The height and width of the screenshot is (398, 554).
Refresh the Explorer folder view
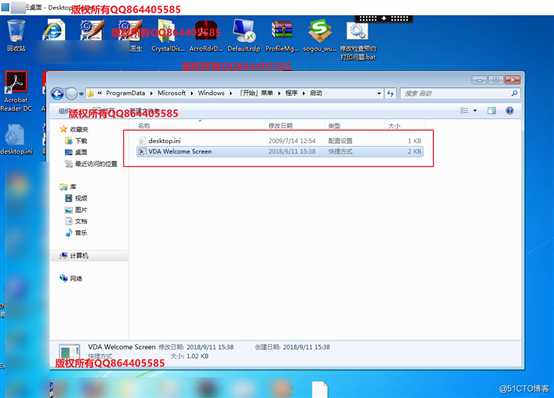click(x=390, y=93)
